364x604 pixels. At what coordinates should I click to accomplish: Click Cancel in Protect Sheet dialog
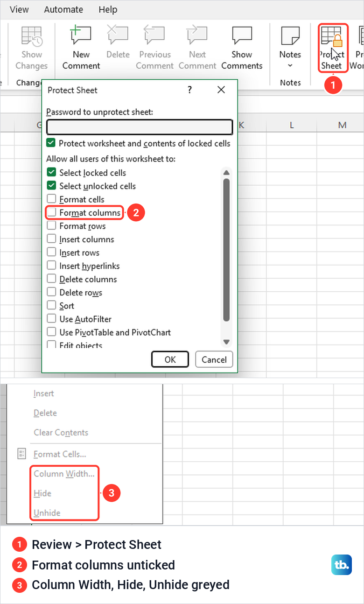(214, 359)
